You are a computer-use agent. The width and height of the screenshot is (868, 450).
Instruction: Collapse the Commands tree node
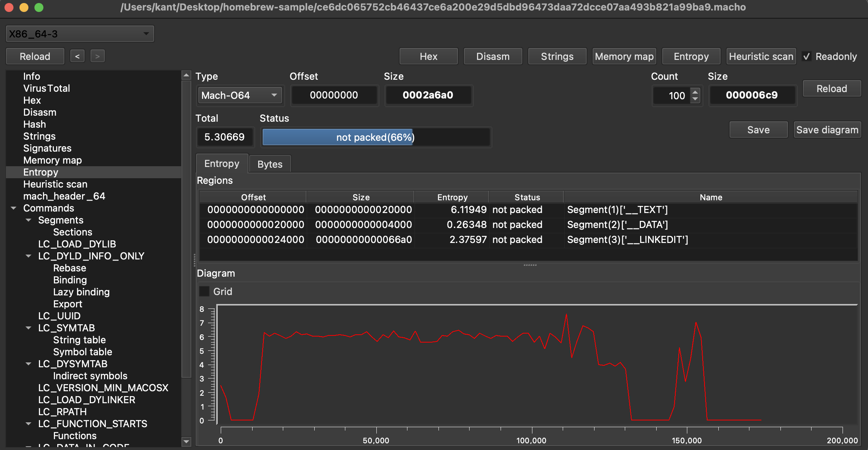click(14, 208)
